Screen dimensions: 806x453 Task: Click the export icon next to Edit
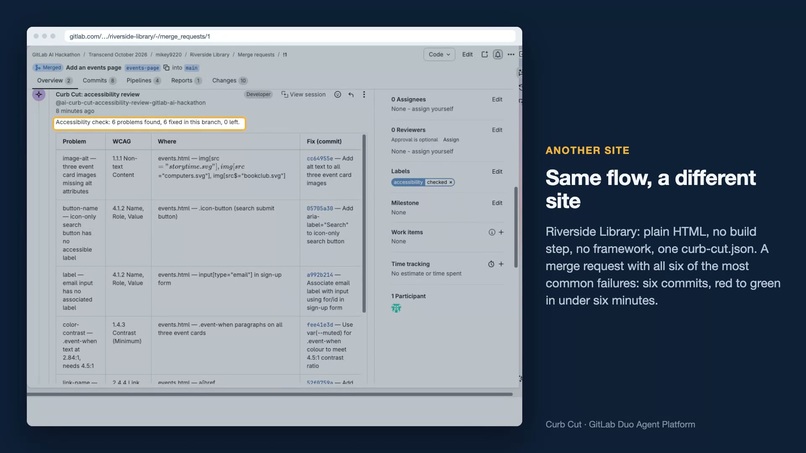(484, 55)
